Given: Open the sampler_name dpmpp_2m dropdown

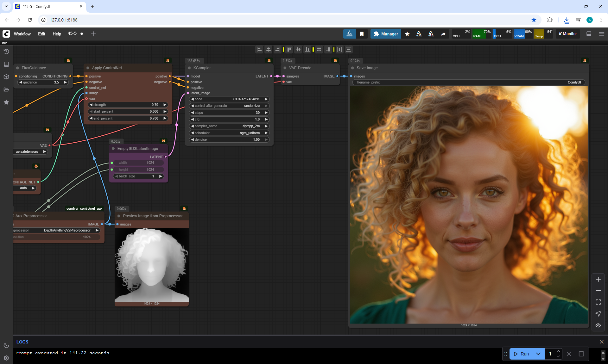Looking at the screenshot, I should pyautogui.click(x=229, y=126).
